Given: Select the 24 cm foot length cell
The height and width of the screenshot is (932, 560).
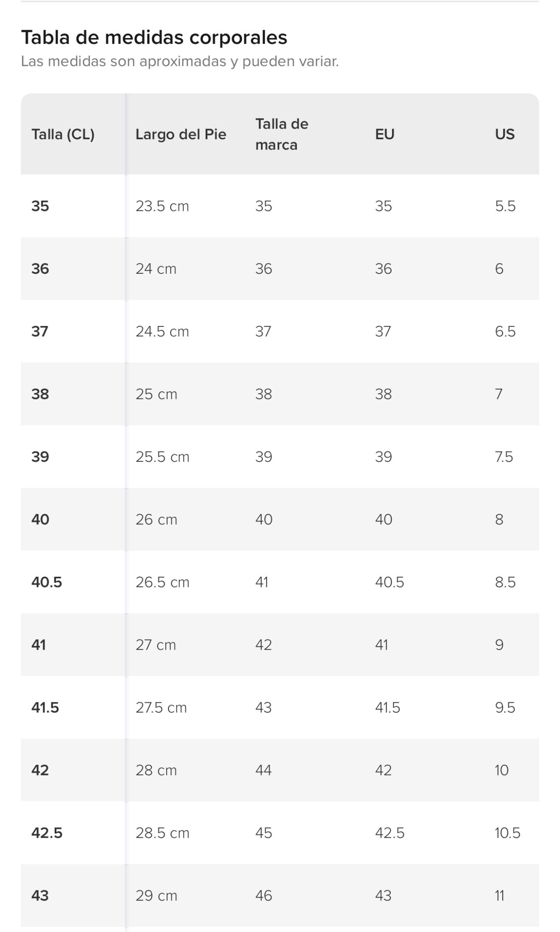Looking at the screenshot, I should pyautogui.click(x=156, y=269).
